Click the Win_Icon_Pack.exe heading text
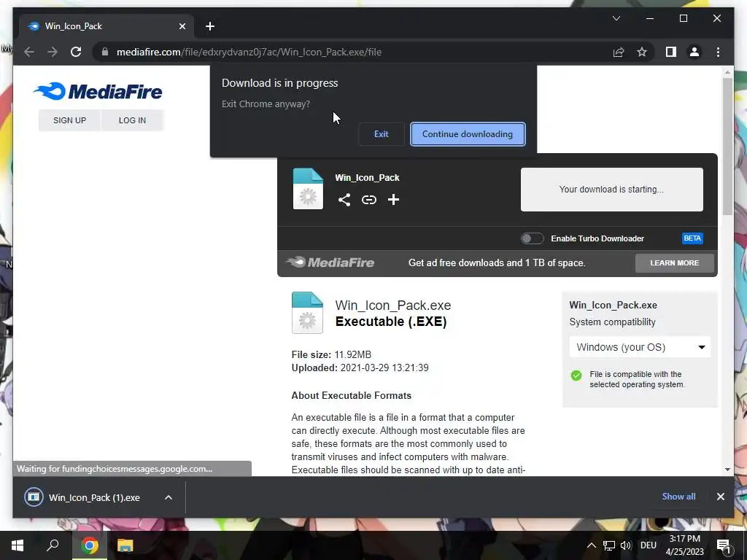Viewport: 747px width, 560px height. 393,306
